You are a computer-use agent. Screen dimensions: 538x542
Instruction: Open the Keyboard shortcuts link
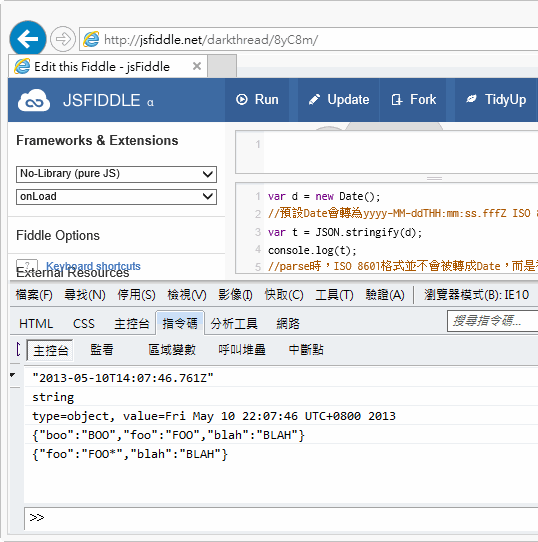coord(93,266)
